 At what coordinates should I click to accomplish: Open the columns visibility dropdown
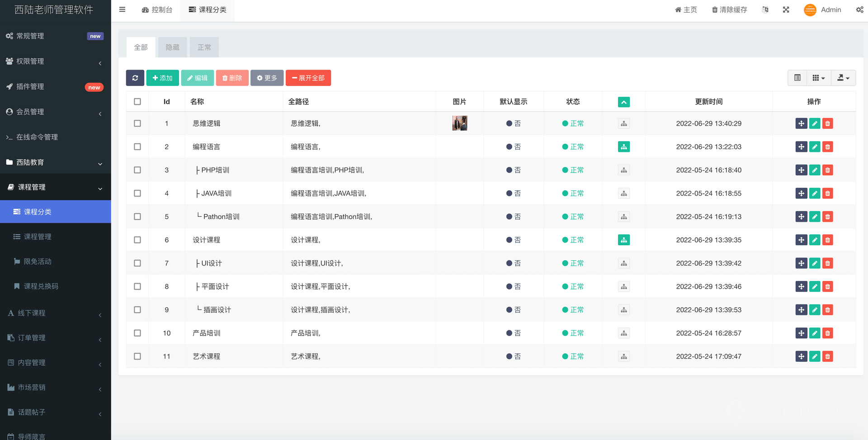(x=819, y=78)
